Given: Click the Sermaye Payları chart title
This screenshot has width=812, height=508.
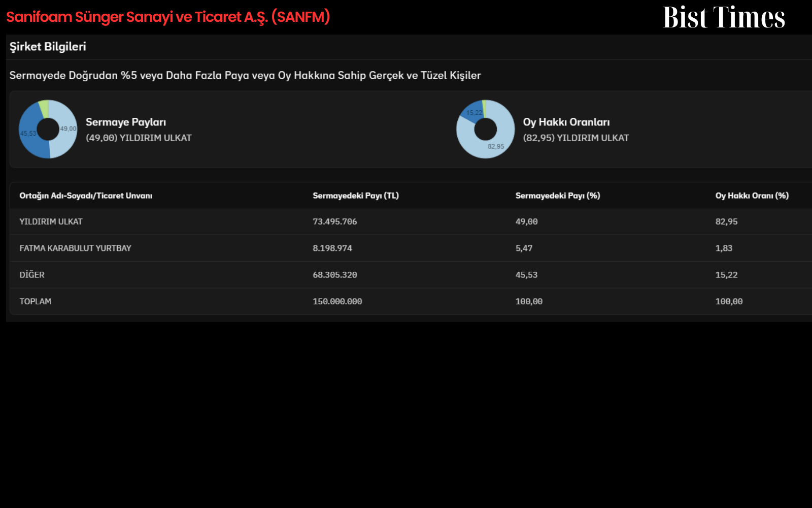Looking at the screenshot, I should [126, 122].
